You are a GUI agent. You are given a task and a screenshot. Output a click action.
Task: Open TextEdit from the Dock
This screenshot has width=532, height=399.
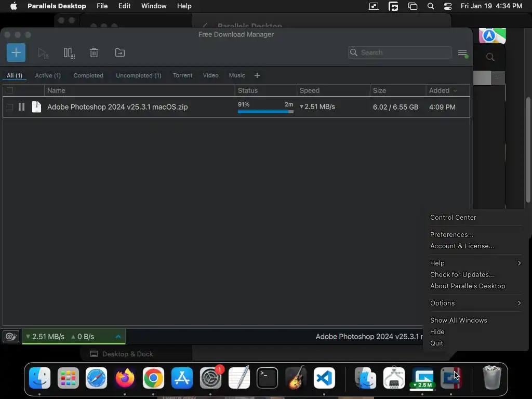[x=239, y=378]
